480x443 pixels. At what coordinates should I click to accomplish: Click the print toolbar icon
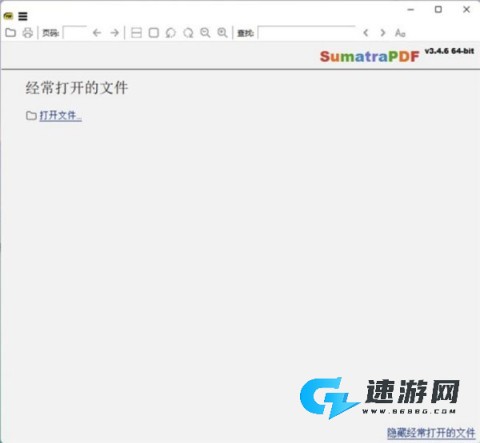tap(28, 33)
